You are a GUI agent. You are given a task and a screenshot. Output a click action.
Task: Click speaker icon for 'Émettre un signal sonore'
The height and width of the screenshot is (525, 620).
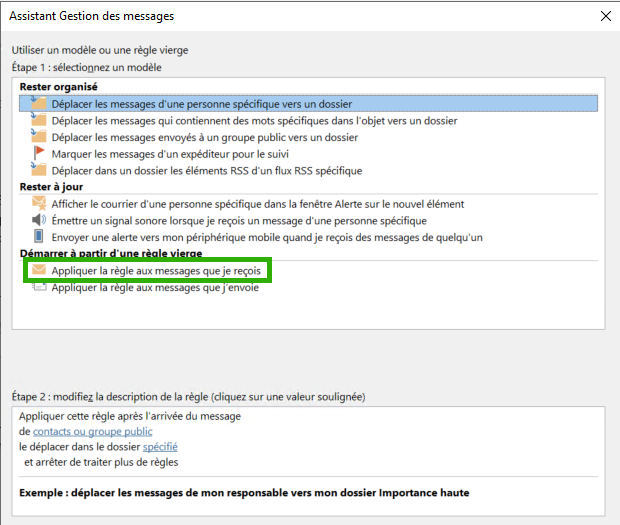click(39, 220)
